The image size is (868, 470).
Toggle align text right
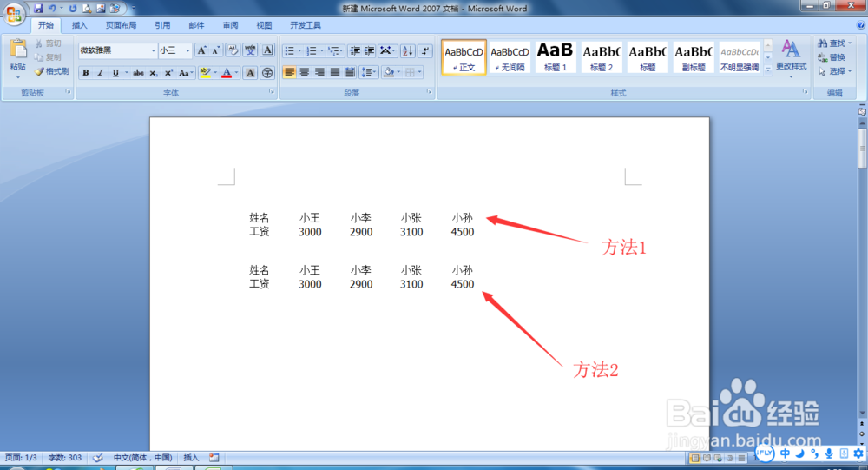pyautogui.click(x=319, y=72)
